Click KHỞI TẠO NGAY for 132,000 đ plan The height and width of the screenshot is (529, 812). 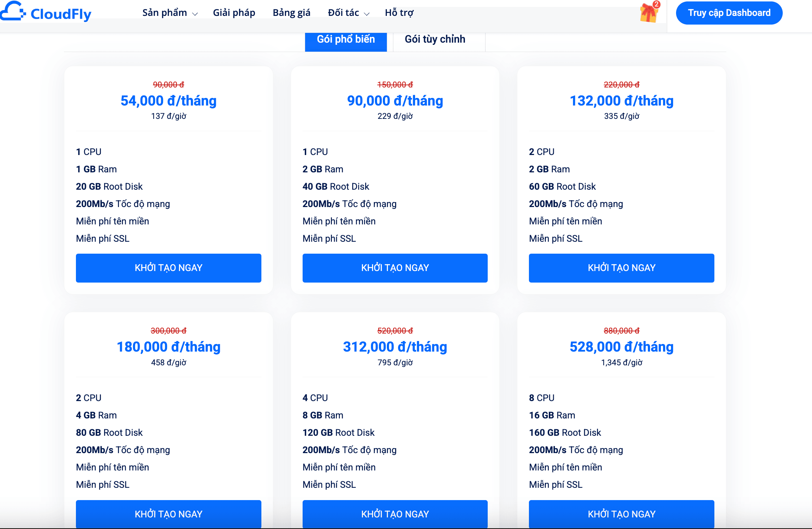pyautogui.click(x=621, y=268)
